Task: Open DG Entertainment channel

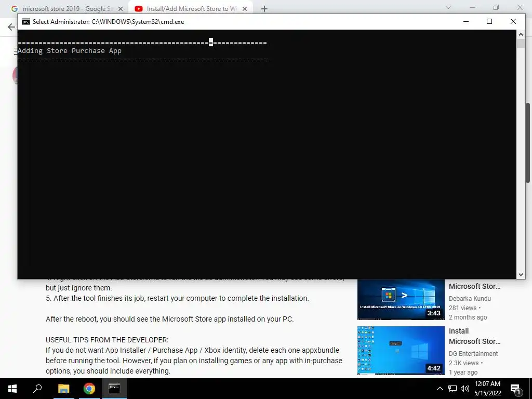Action: tap(473, 353)
